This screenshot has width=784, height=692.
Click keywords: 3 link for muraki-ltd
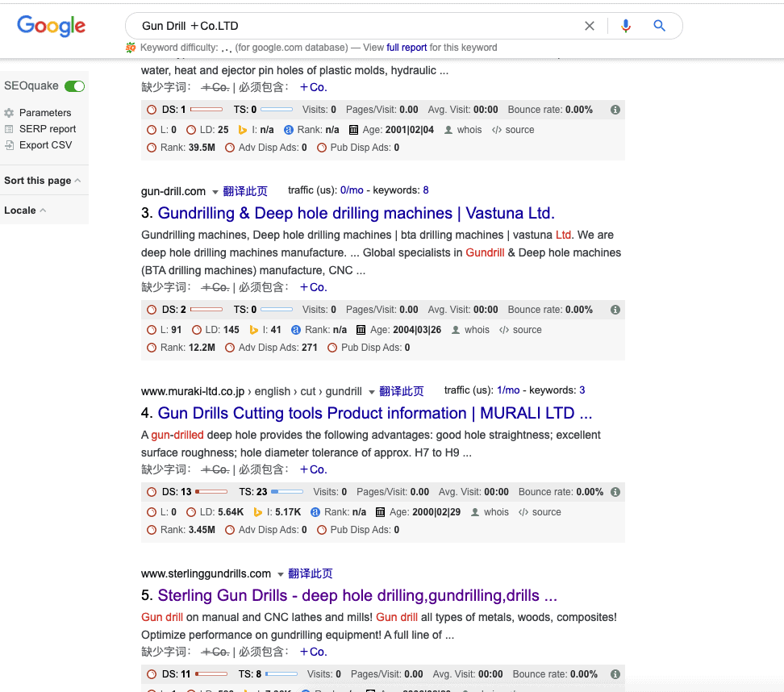point(582,390)
